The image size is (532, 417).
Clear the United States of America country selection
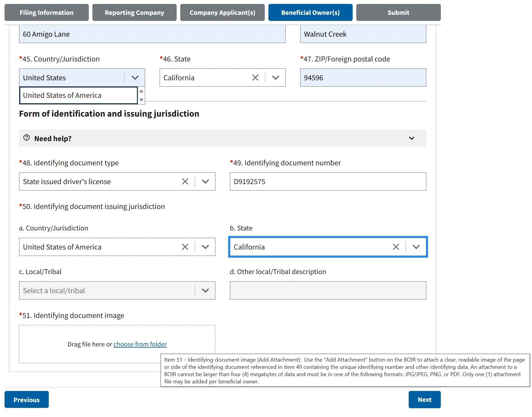[x=185, y=247]
